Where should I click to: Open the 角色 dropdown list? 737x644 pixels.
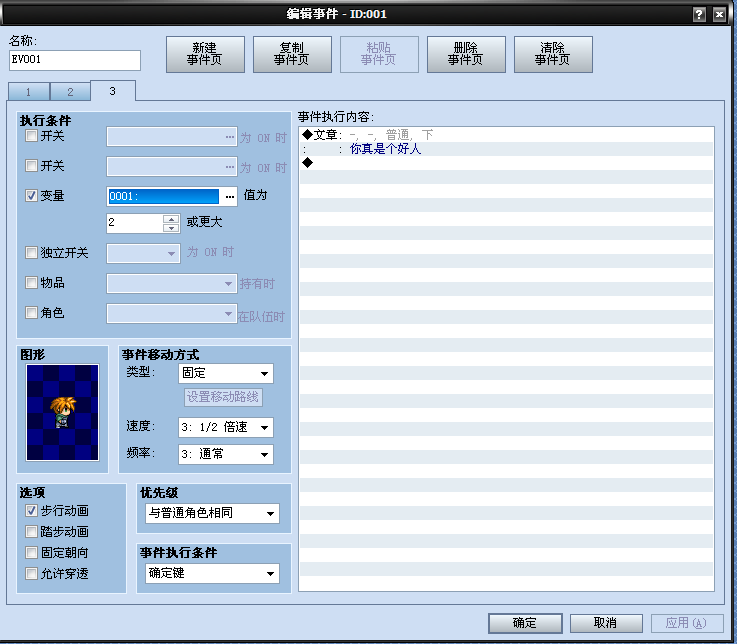pos(172,314)
